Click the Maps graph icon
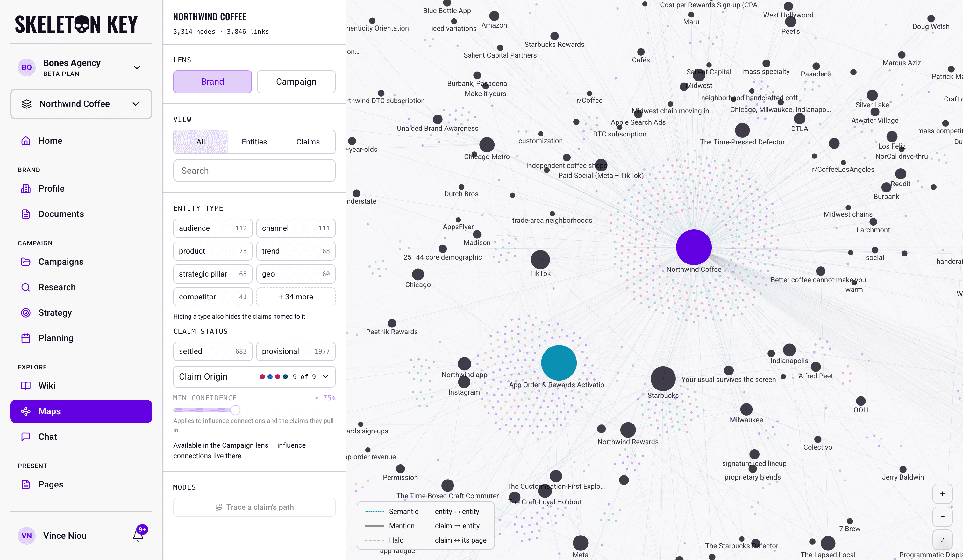The height and width of the screenshot is (560, 963). (x=25, y=411)
